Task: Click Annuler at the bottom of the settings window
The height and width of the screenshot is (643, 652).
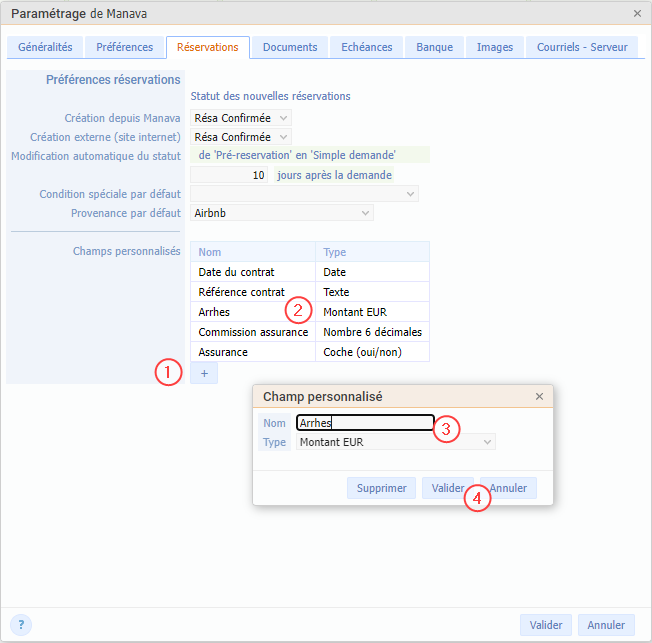Action: pyautogui.click(x=606, y=625)
